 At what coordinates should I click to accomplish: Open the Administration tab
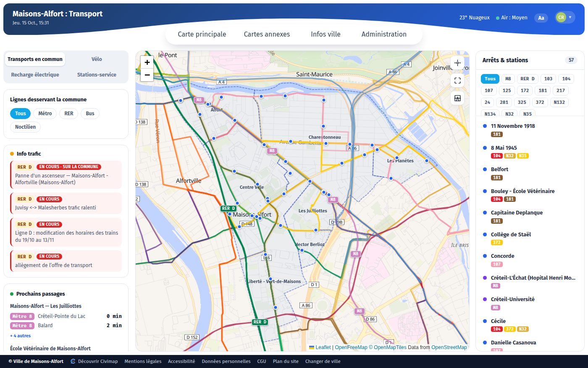pos(384,34)
